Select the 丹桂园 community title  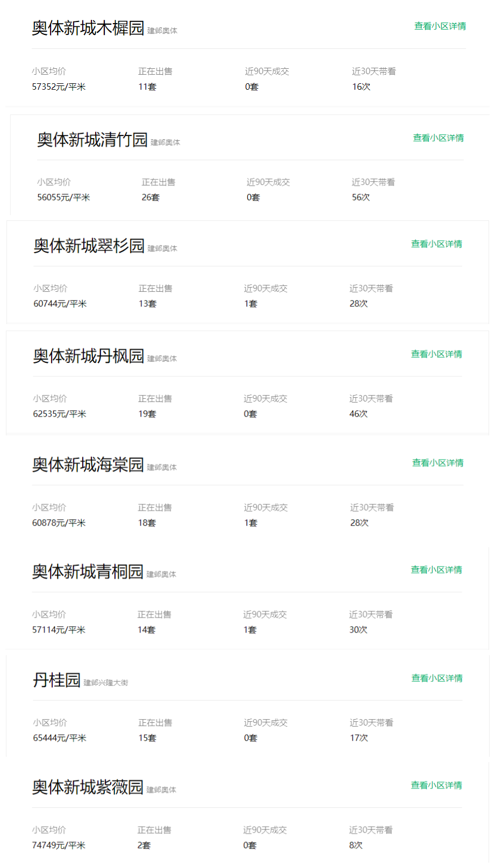[56, 680]
